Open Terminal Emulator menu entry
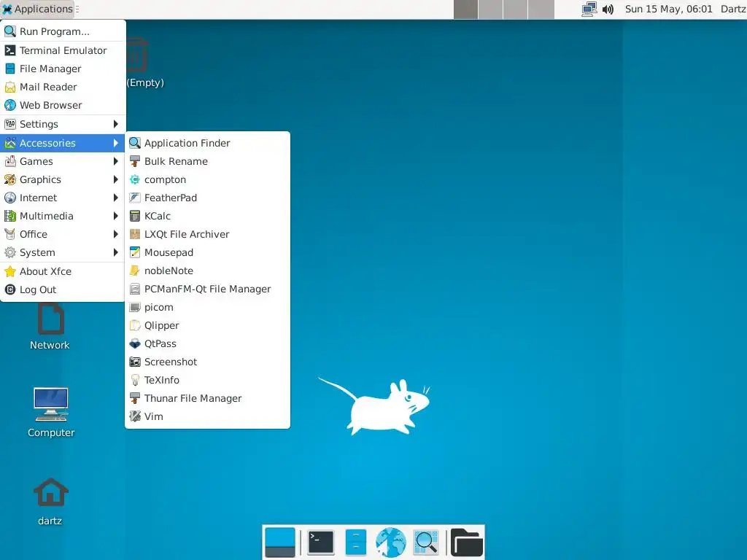 [x=63, y=50]
